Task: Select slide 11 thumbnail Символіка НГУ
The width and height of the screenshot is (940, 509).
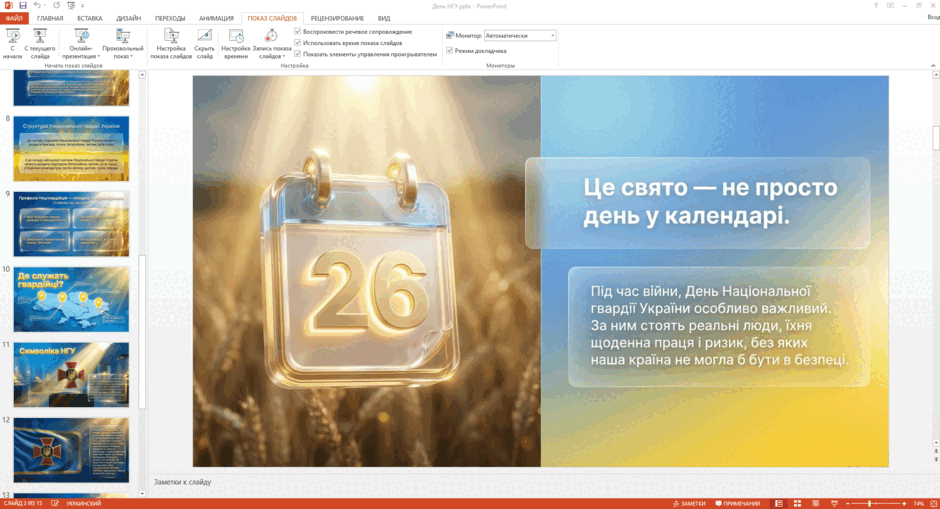Action: pos(71,375)
